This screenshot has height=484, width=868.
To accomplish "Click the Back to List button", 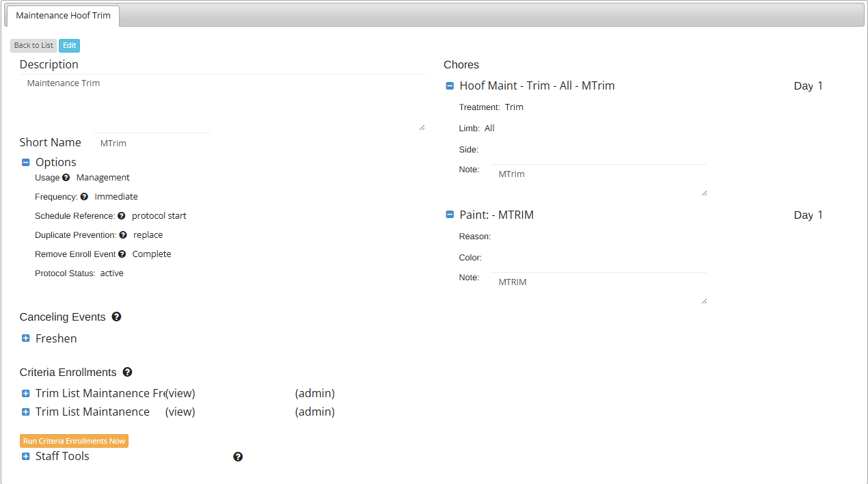I will pos(33,46).
